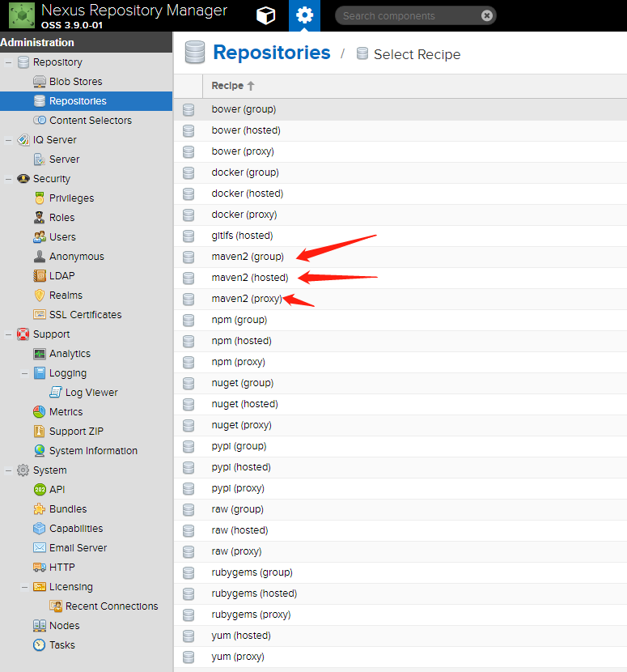Select the nuget (hosted) recipe
Viewport: 627px width, 672px height.
click(x=400, y=404)
